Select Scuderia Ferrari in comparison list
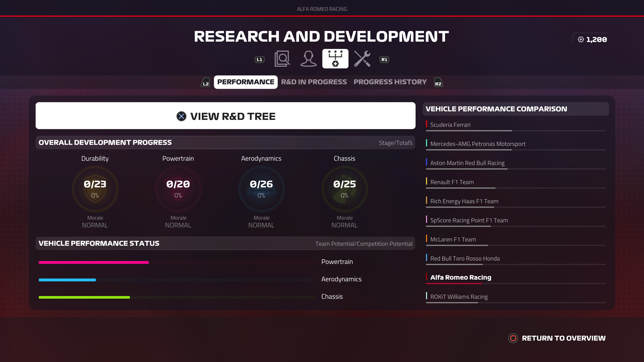Screen dimensions: 644x362 coord(450,125)
